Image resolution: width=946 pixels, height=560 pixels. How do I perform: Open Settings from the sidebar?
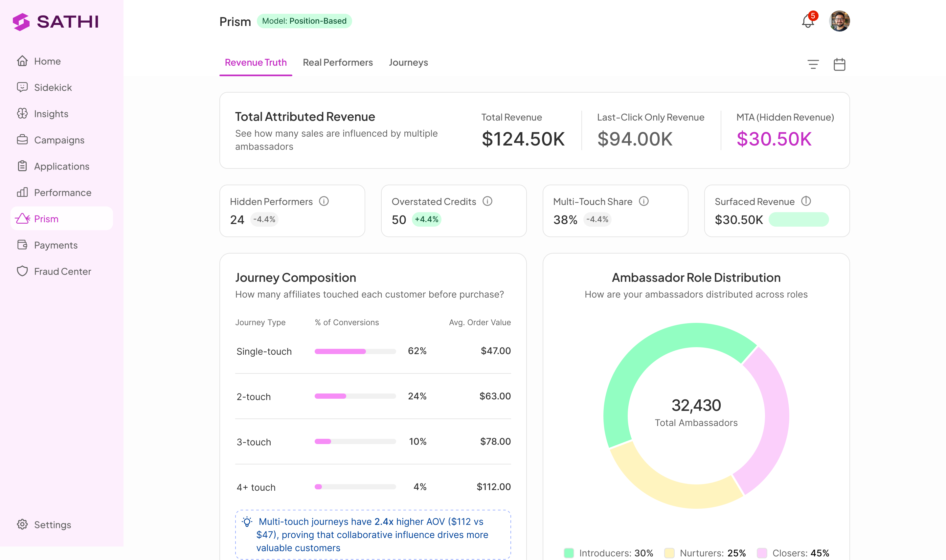coord(62,524)
